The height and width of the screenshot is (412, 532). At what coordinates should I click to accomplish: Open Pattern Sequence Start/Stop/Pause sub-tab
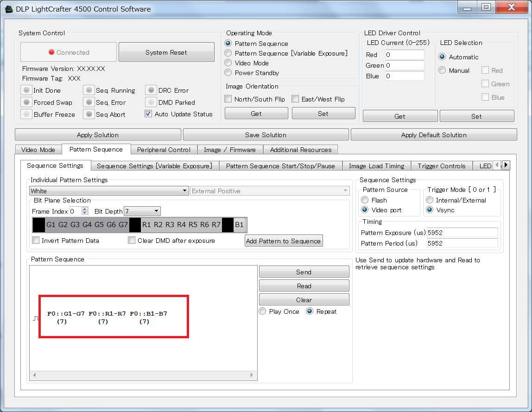coord(280,165)
